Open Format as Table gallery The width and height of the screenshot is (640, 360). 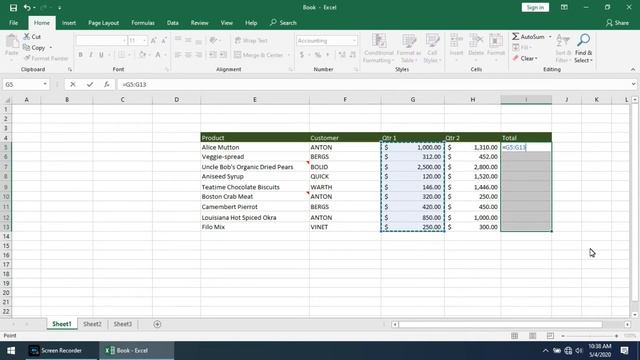coord(409,49)
